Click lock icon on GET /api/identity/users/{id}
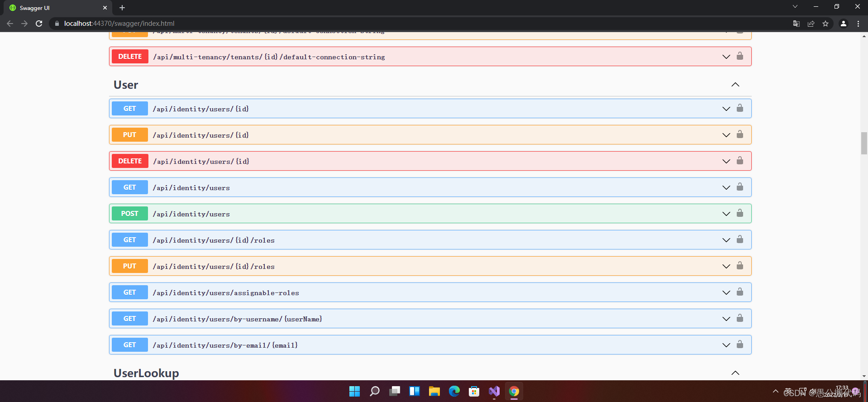The image size is (868, 402). tap(740, 108)
